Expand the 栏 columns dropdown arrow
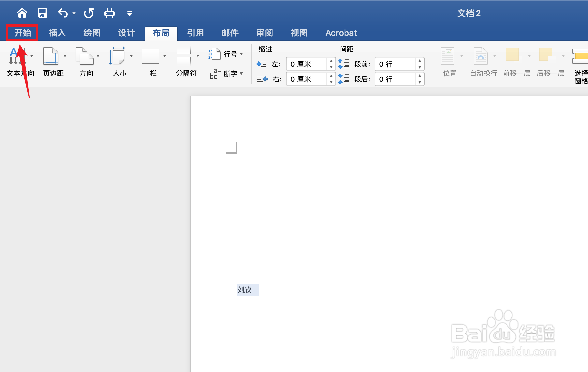The image size is (588, 372). (165, 56)
